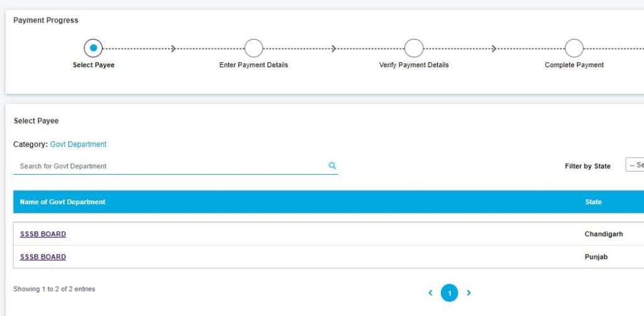The height and width of the screenshot is (316, 644).
Task: Click the Enter Payment Details step circle
Action: (253, 48)
